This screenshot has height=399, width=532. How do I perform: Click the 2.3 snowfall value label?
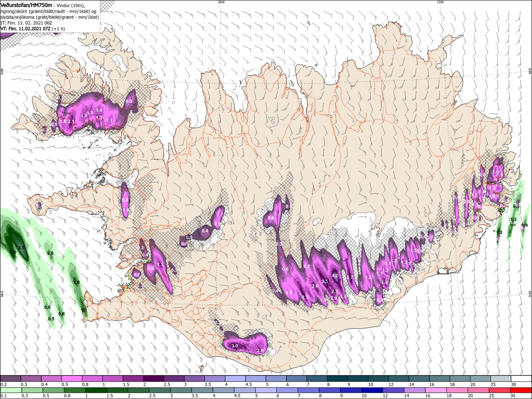tap(335, 292)
